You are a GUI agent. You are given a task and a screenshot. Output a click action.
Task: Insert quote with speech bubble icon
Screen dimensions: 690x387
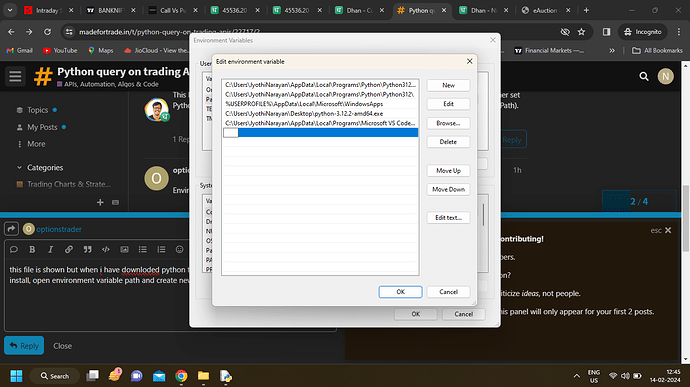pos(14,250)
